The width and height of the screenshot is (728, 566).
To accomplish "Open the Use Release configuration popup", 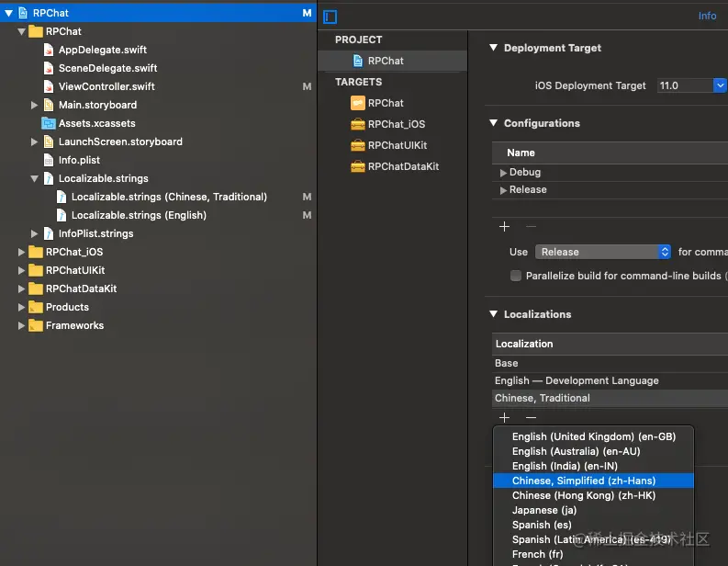I will 602,252.
